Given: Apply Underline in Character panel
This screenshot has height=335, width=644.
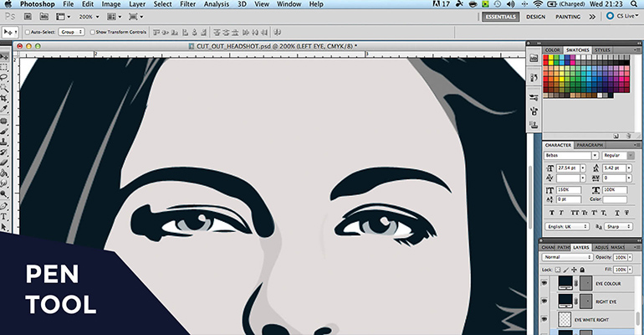Looking at the screenshot, I should coord(616,213).
